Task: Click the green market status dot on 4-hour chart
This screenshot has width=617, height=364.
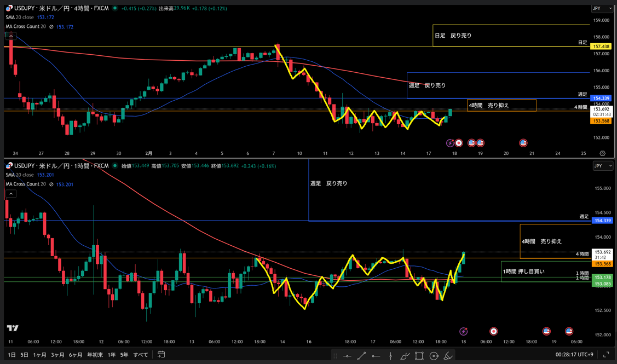Action: tap(115, 8)
